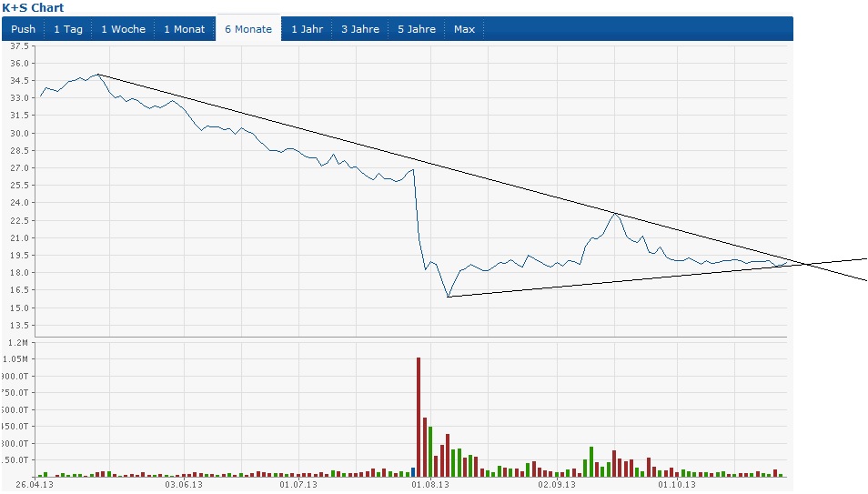Choose the Max time range
The image size is (868, 494).
coord(464,29)
